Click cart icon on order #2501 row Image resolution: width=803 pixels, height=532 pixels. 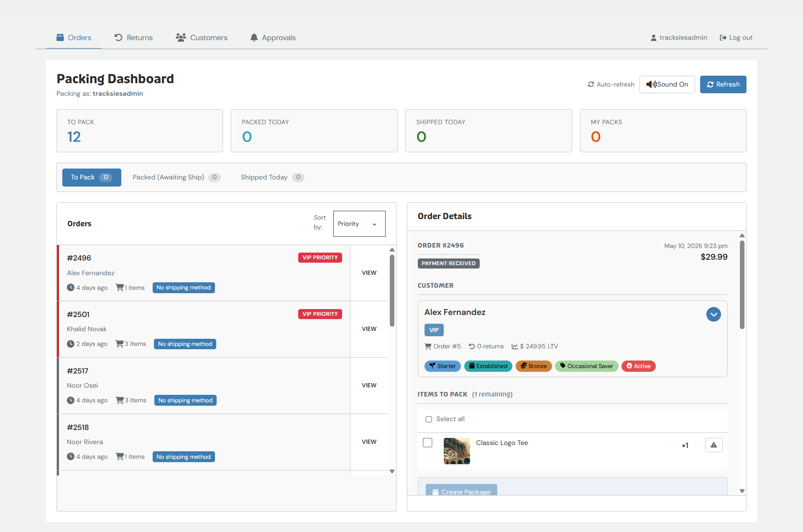point(120,344)
